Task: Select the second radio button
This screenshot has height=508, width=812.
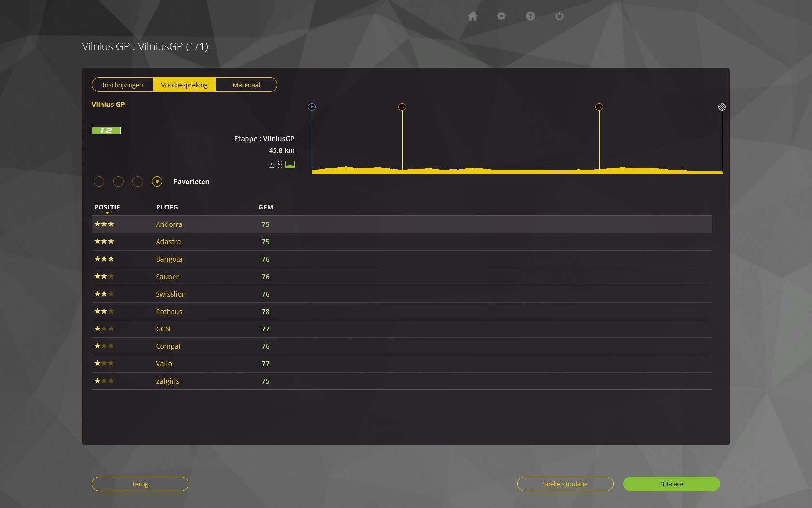Action: click(x=118, y=181)
